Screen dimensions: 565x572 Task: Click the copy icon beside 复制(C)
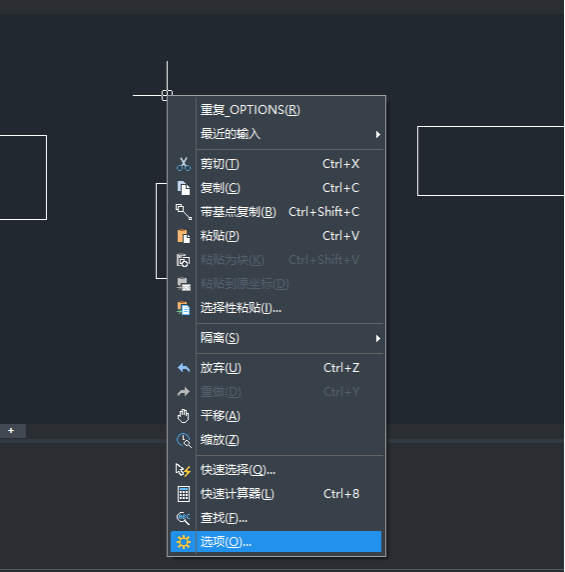pyautogui.click(x=183, y=188)
